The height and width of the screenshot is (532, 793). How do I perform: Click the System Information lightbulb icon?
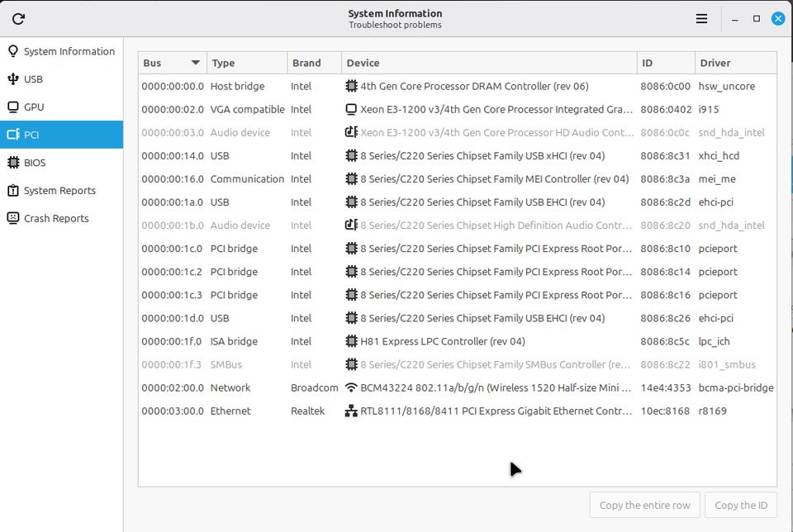click(13, 51)
